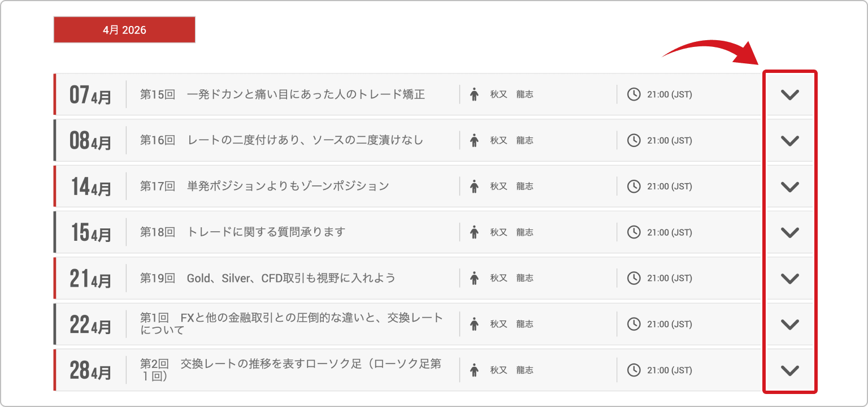This screenshot has width=868, height=407.
Task: Click the clock icon in 第15回 row
Action: [x=634, y=94]
